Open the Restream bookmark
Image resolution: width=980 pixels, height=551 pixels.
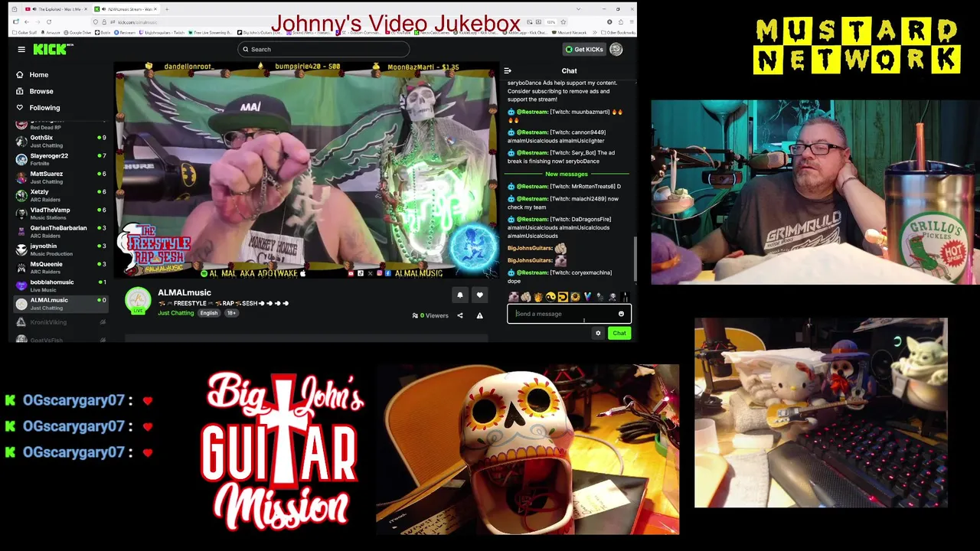(126, 32)
